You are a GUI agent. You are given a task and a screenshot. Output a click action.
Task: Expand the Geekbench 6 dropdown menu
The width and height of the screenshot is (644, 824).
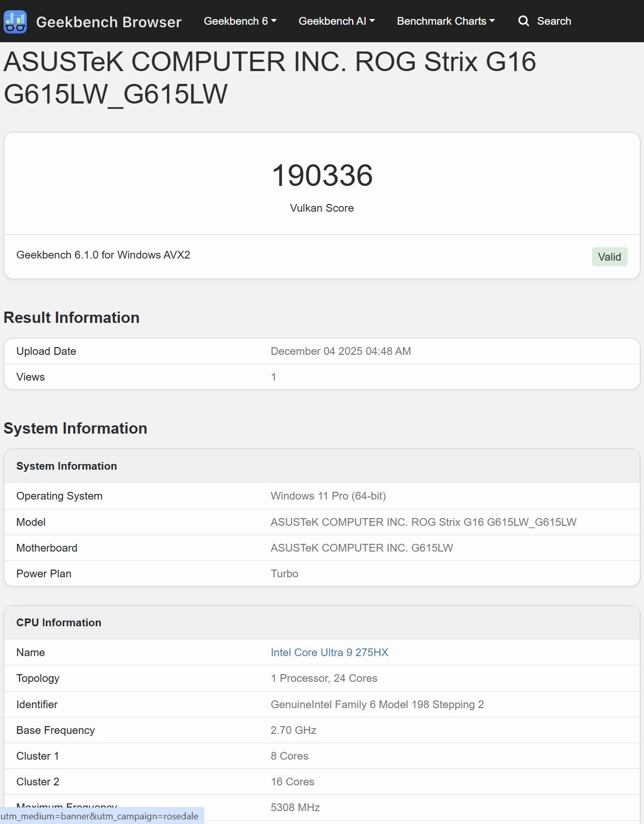(x=240, y=21)
